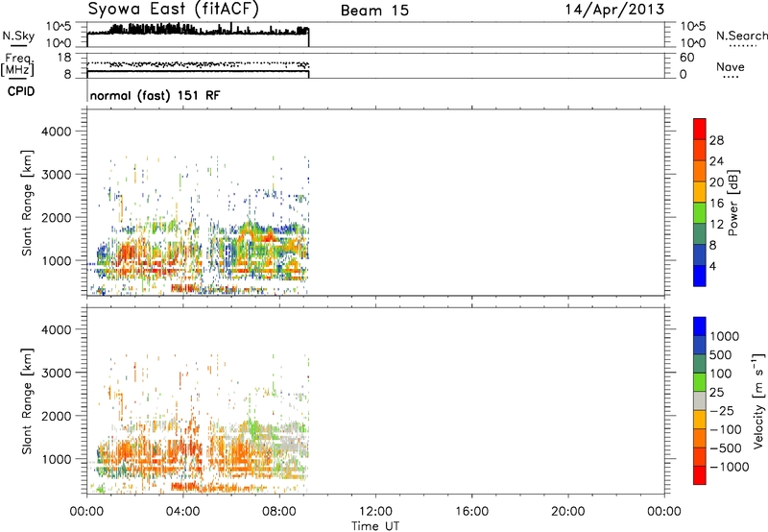
Task: Click the blue top segment of Velocity color bar
Action: click(700, 326)
